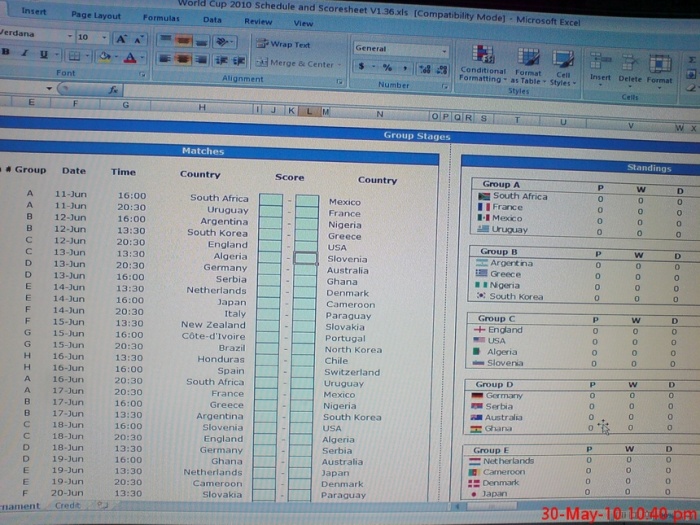The height and width of the screenshot is (525, 700).
Task: Click Merge & Center
Action: pos(298,63)
